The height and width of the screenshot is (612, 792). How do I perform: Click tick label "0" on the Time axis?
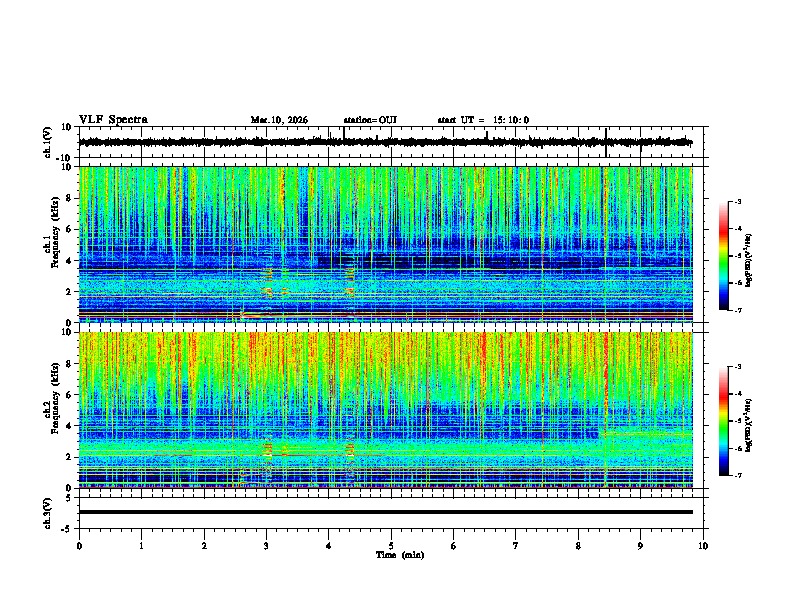click(79, 546)
